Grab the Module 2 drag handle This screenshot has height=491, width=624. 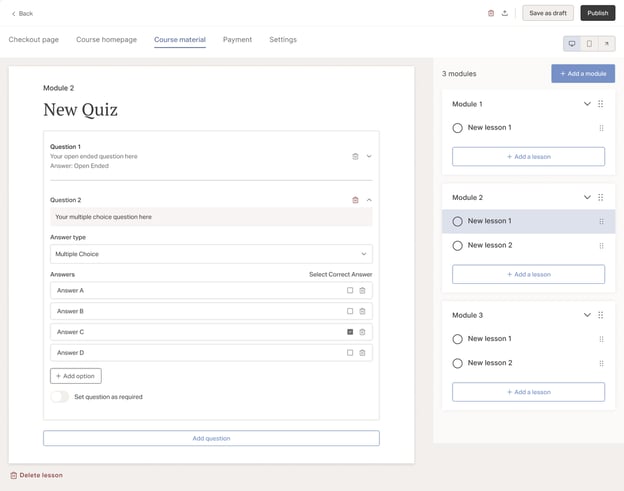601,197
